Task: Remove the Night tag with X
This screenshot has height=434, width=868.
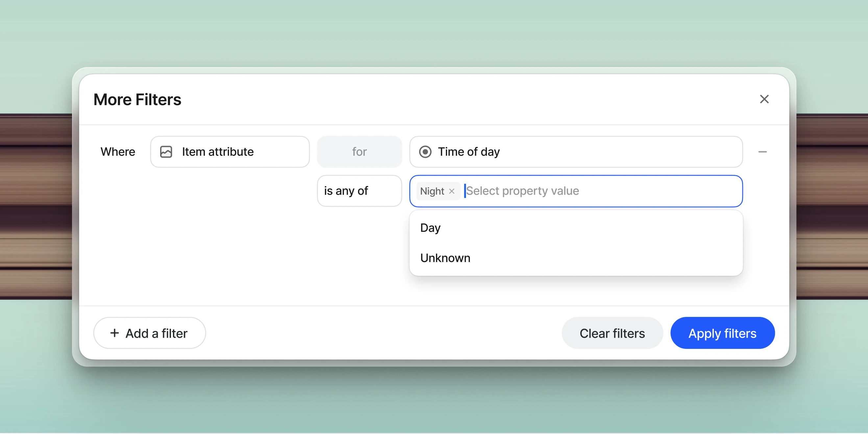Action: (x=452, y=191)
